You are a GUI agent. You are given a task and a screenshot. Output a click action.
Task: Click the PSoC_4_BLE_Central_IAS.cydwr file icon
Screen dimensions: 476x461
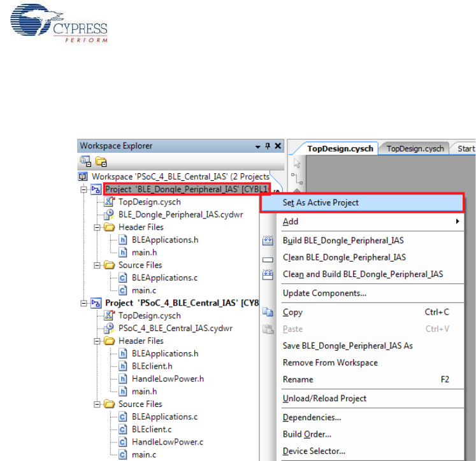click(x=109, y=329)
